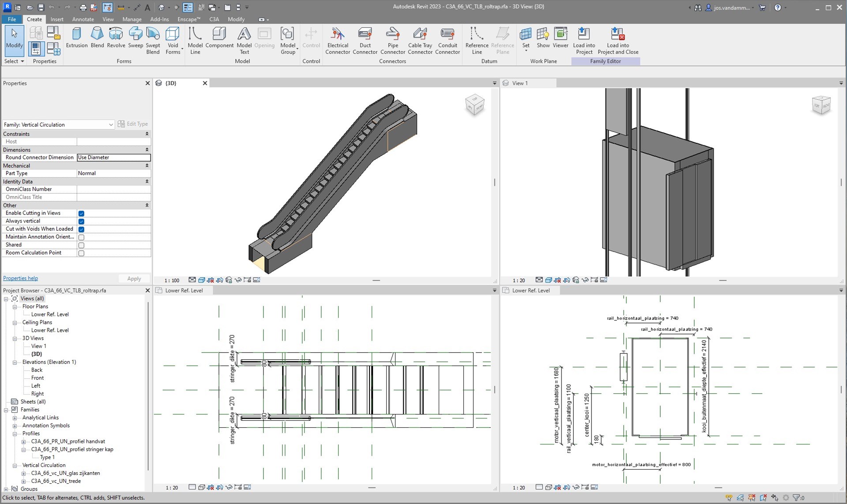Open the Properties help link

[x=20, y=278]
